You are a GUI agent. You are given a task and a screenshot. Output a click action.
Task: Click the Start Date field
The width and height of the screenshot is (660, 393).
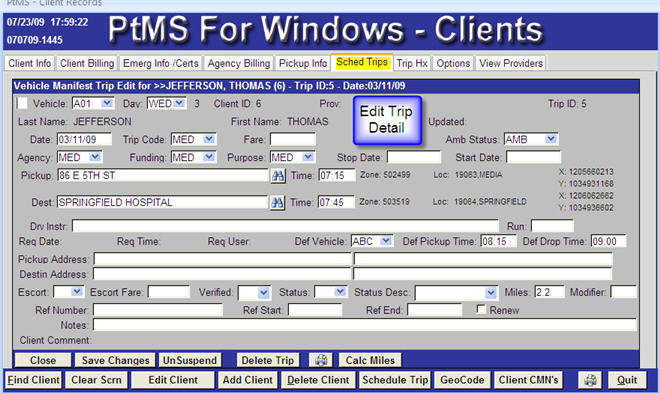pos(533,157)
